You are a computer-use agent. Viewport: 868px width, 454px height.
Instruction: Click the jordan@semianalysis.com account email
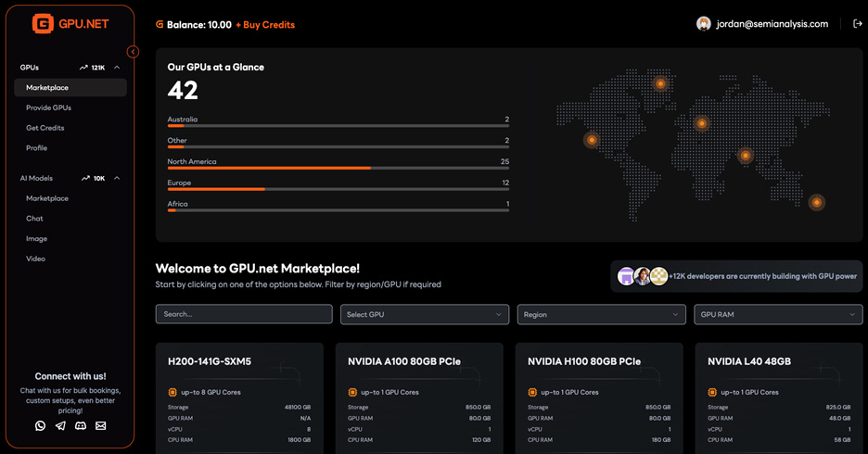[772, 24]
